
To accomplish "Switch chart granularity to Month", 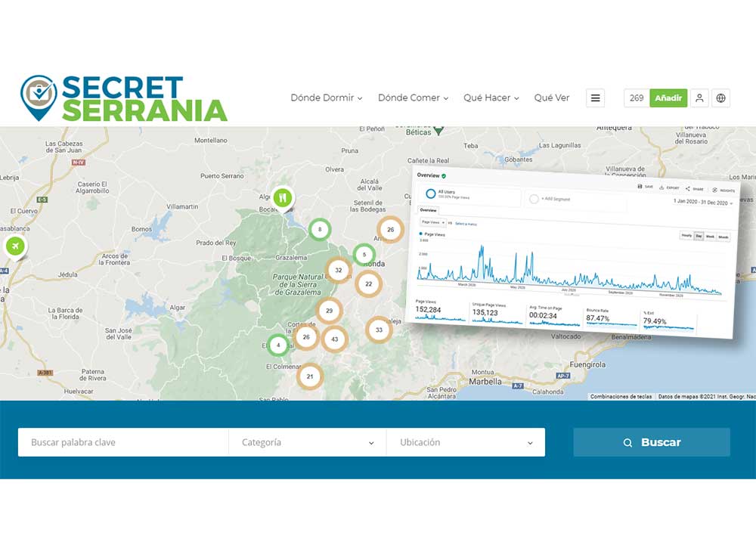I will 723,237.
